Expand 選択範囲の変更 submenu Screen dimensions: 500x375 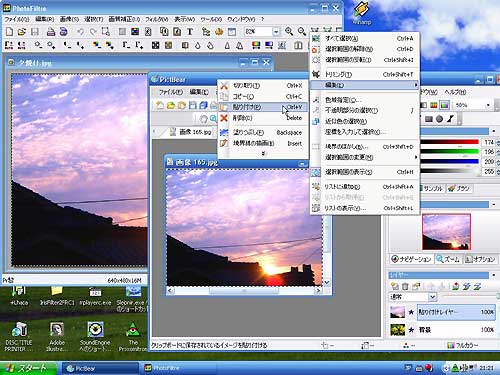pos(365,157)
